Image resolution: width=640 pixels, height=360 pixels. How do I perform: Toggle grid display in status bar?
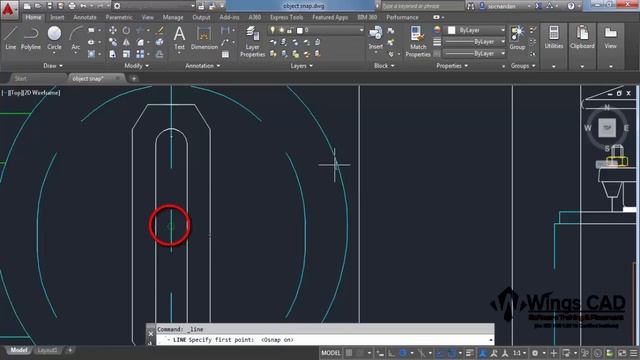pyautogui.click(x=349, y=353)
